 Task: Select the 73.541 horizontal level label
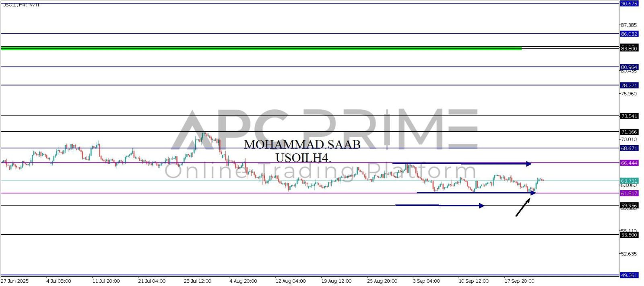coord(629,116)
